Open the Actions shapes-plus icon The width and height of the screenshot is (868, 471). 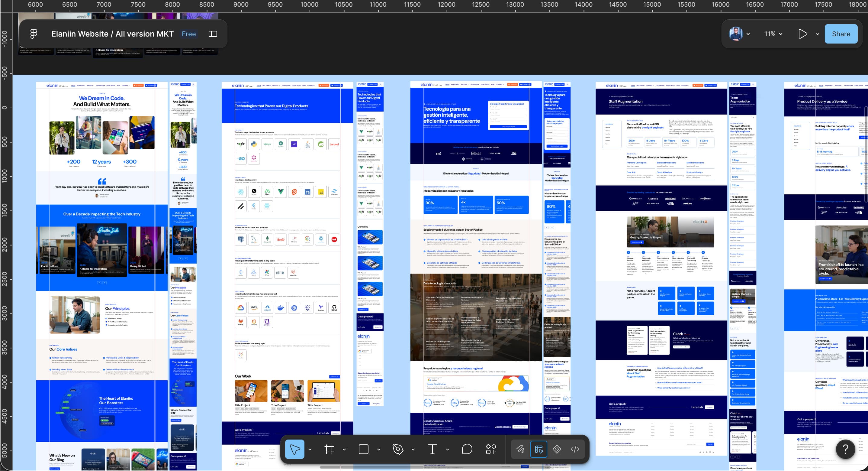pos(491,449)
